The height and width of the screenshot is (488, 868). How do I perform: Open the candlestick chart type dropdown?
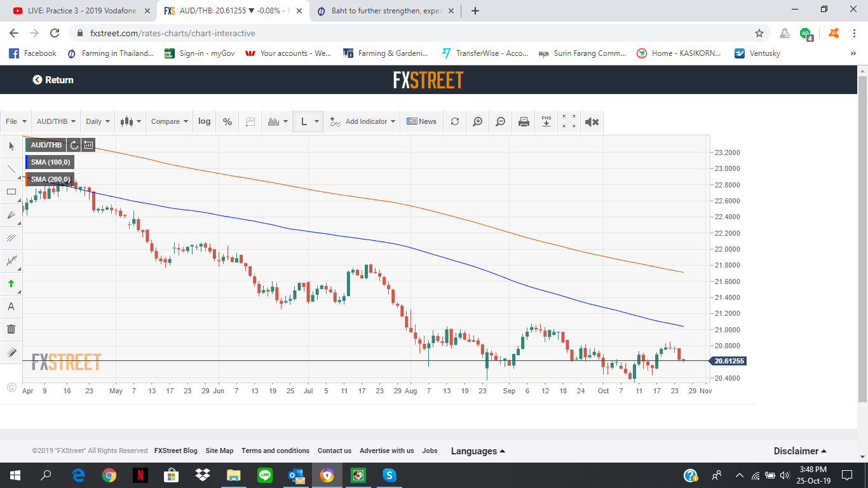[130, 121]
